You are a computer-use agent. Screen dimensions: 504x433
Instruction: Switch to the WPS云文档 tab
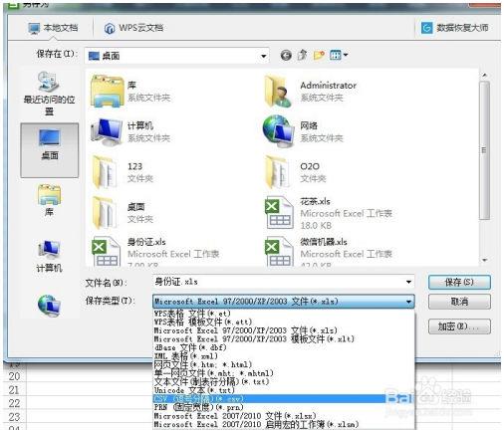(133, 28)
